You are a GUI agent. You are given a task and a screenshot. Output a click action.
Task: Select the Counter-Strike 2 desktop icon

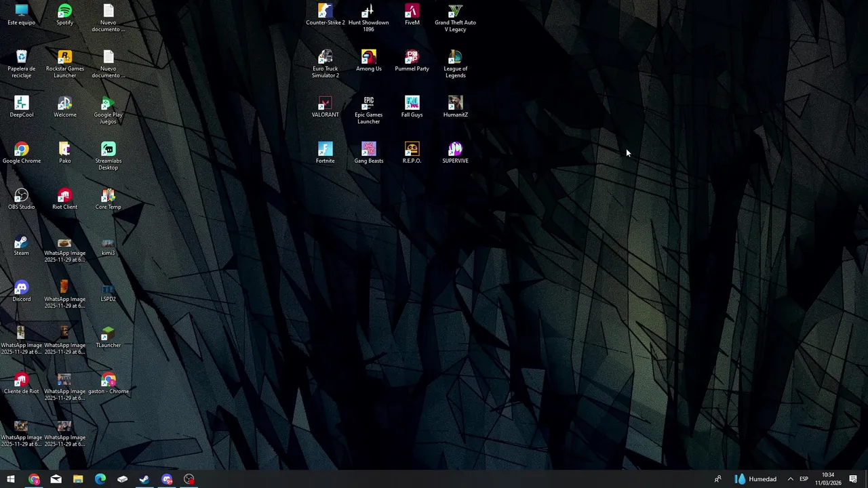point(325,15)
